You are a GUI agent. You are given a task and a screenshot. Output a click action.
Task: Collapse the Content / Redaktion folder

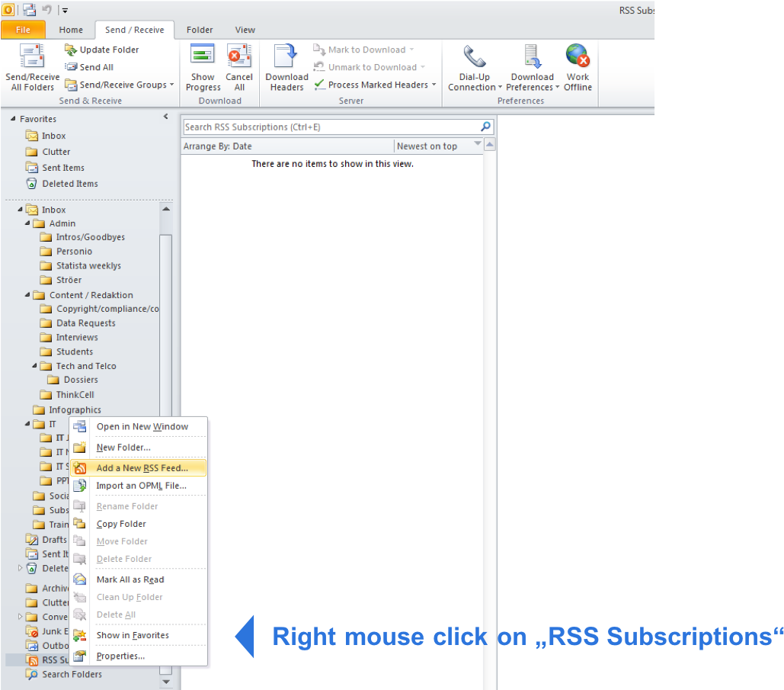pos(27,295)
